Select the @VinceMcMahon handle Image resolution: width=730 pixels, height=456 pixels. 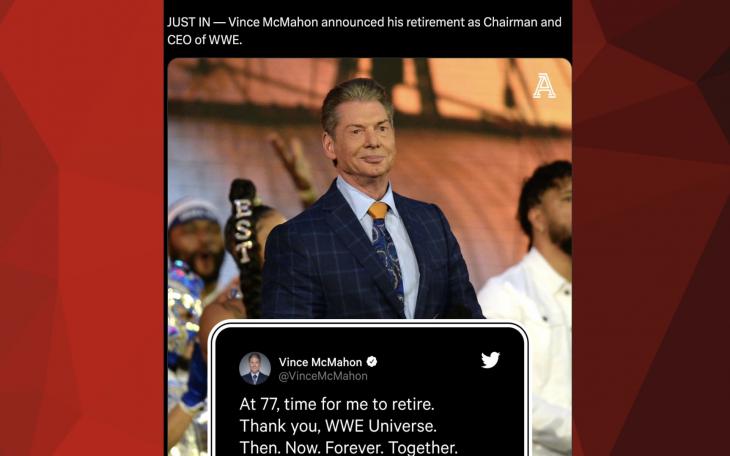323,376
